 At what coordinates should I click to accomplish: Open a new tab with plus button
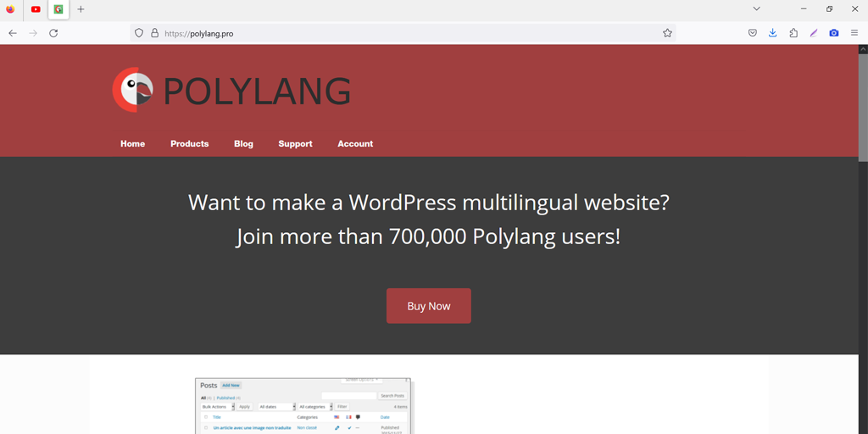click(81, 9)
